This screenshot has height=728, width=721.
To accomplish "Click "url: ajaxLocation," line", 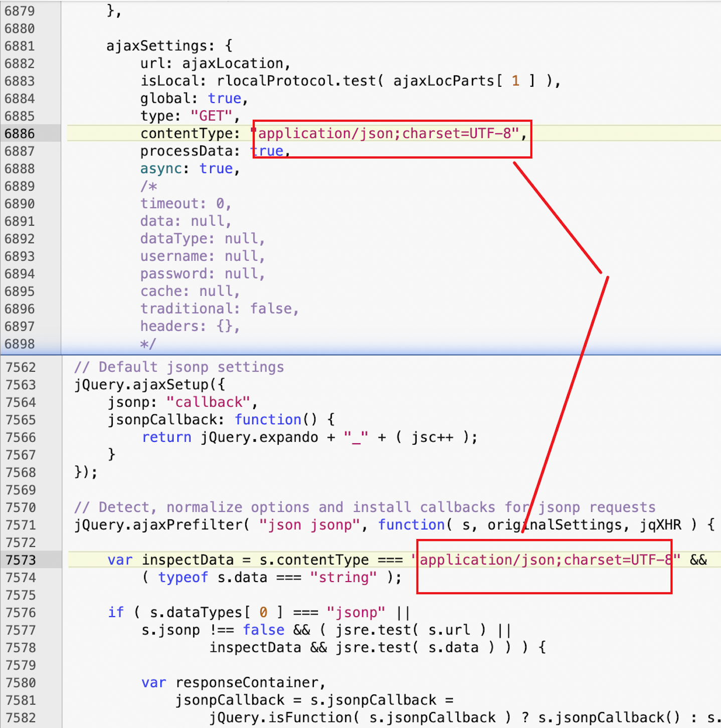I will 216,64.
